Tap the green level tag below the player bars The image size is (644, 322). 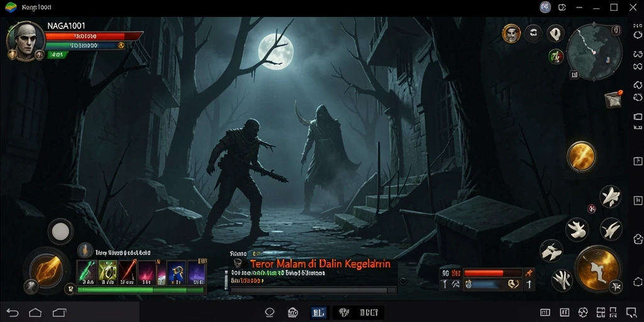tap(57, 54)
